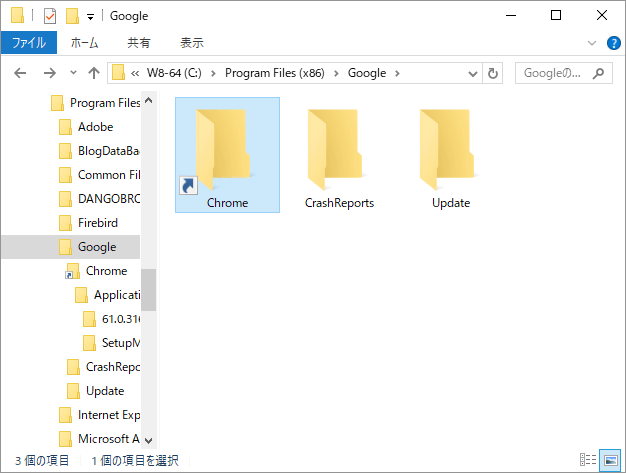Open the Update folder in file pane

(x=451, y=155)
